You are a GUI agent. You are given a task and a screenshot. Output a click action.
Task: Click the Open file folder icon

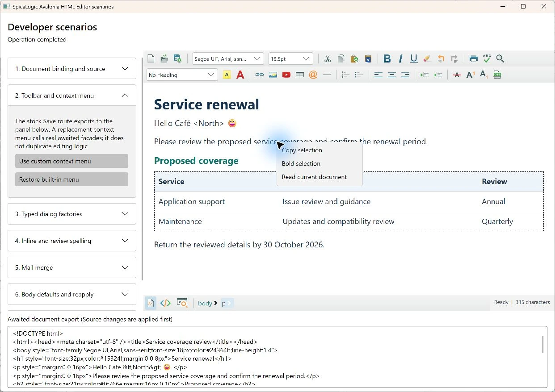(164, 58)
